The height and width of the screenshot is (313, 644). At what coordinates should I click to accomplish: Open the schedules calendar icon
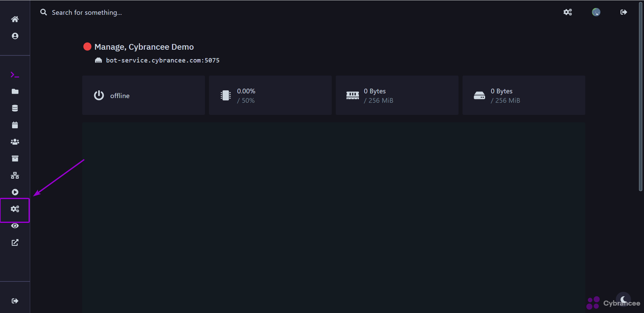[x=15, y=125]
